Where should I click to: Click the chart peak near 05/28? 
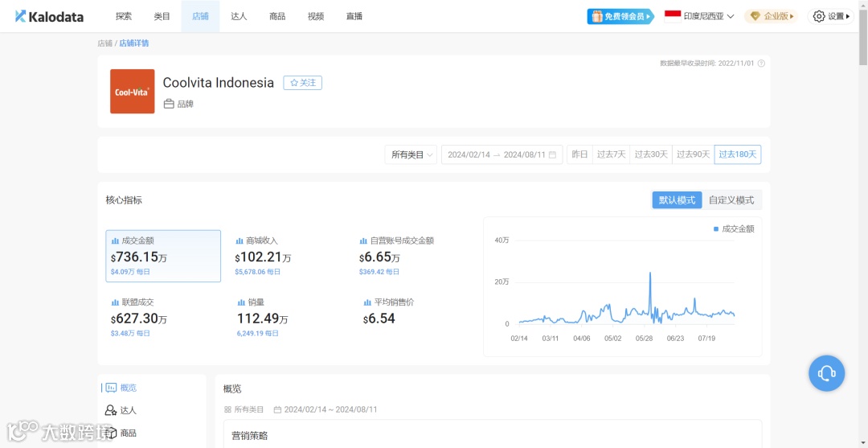[x=650, y=273]
